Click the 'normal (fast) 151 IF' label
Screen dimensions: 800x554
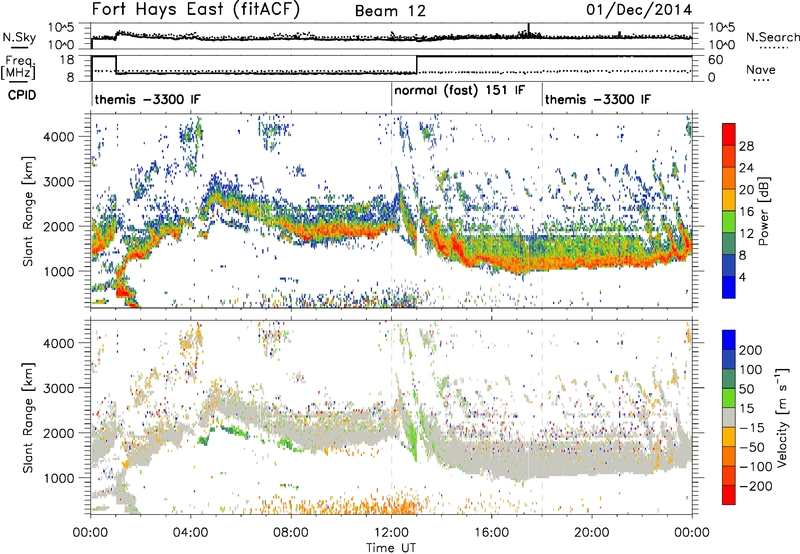(459, 90)
